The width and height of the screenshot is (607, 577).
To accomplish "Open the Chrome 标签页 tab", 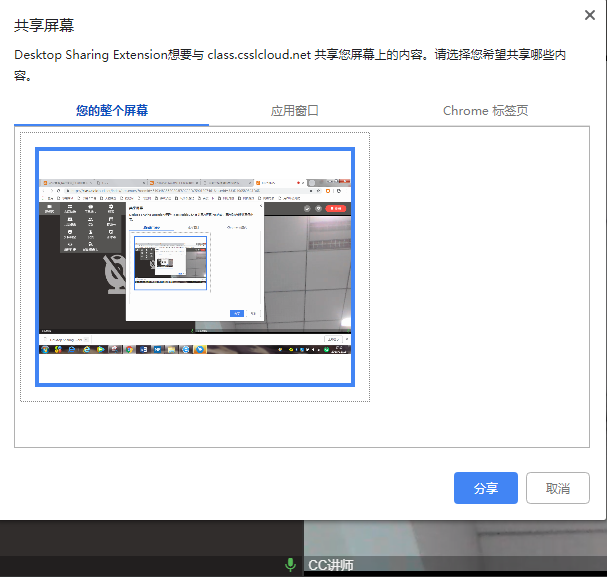I will coord(485,110).
